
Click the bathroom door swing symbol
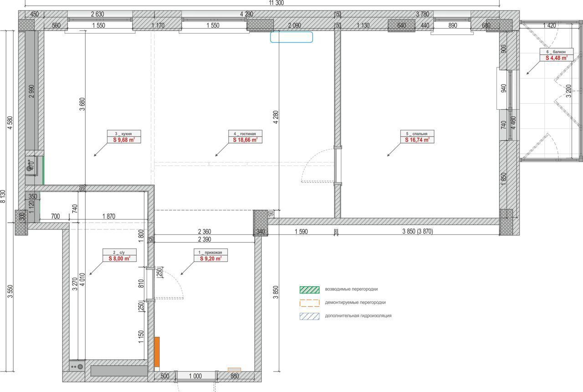(169, 285)
